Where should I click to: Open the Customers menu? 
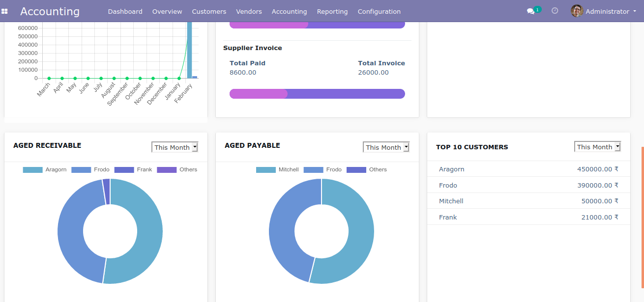(x=209, y=11)
